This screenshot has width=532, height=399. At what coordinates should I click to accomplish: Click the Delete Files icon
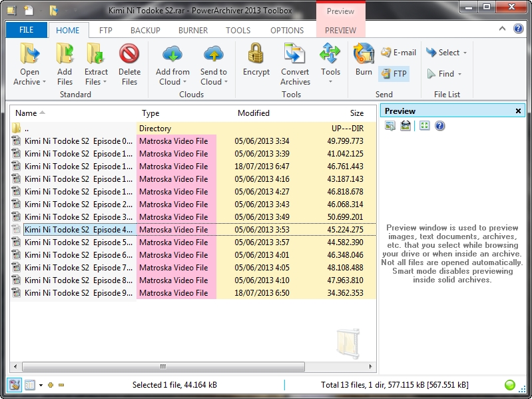pyautogui.click(x=129, y=53)
